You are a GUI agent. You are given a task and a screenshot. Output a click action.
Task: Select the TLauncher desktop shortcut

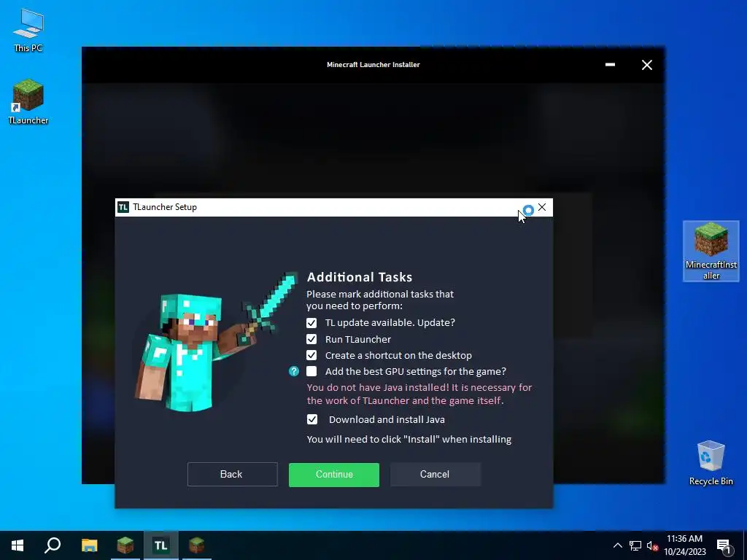(x=28, y=102)
